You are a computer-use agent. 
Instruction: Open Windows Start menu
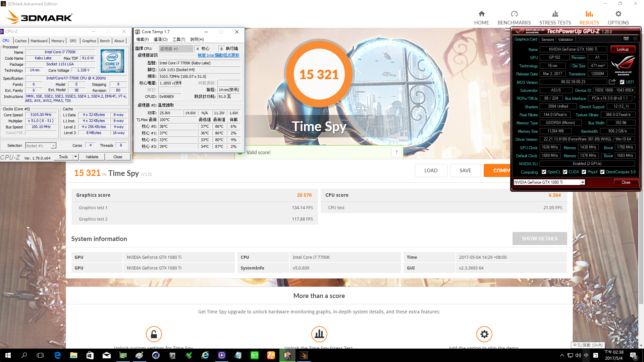click(8, 355)
